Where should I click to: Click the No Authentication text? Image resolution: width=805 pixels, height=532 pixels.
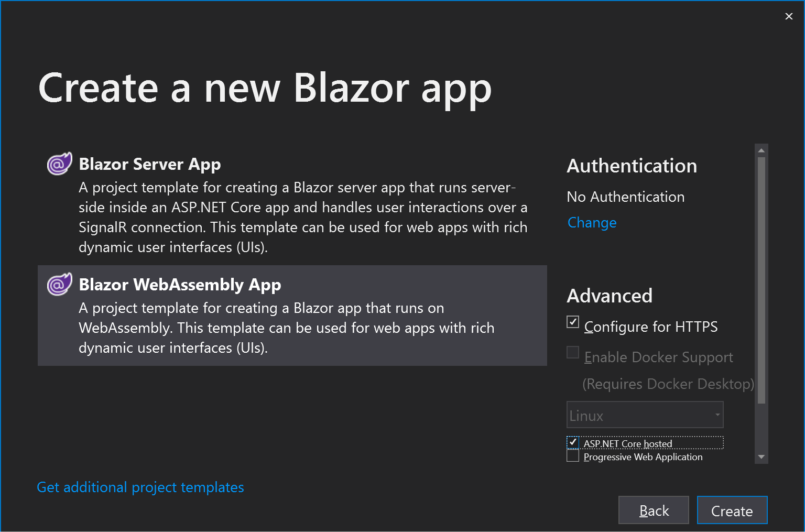tap(626, 197)
